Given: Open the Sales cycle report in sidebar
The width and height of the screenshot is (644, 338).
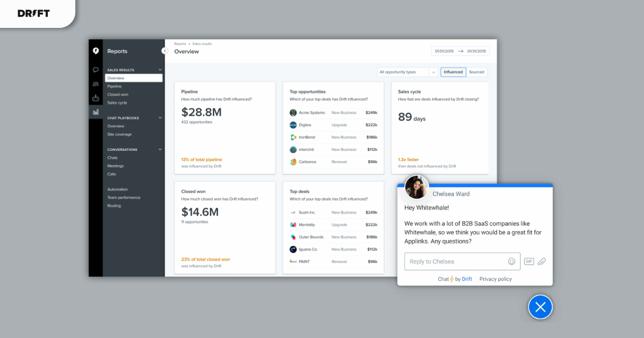Looking at the screenshot, I should click(117, 102).
